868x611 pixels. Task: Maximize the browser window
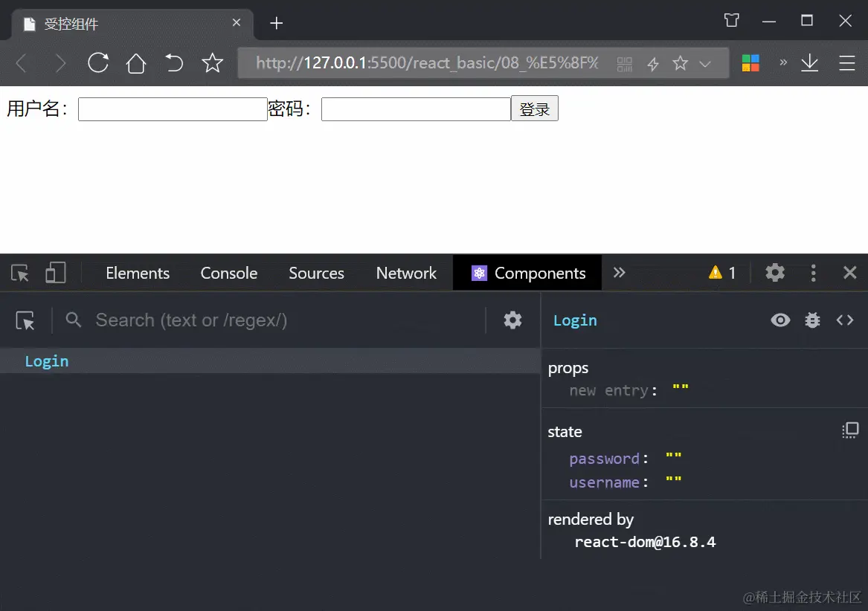coord(807,21)
